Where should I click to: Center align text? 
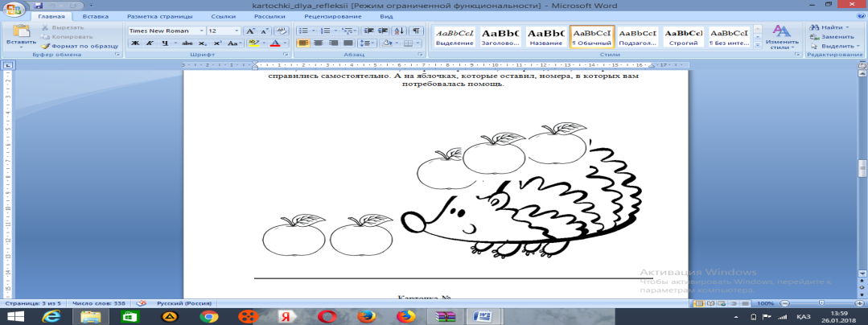tap(319, 43)
